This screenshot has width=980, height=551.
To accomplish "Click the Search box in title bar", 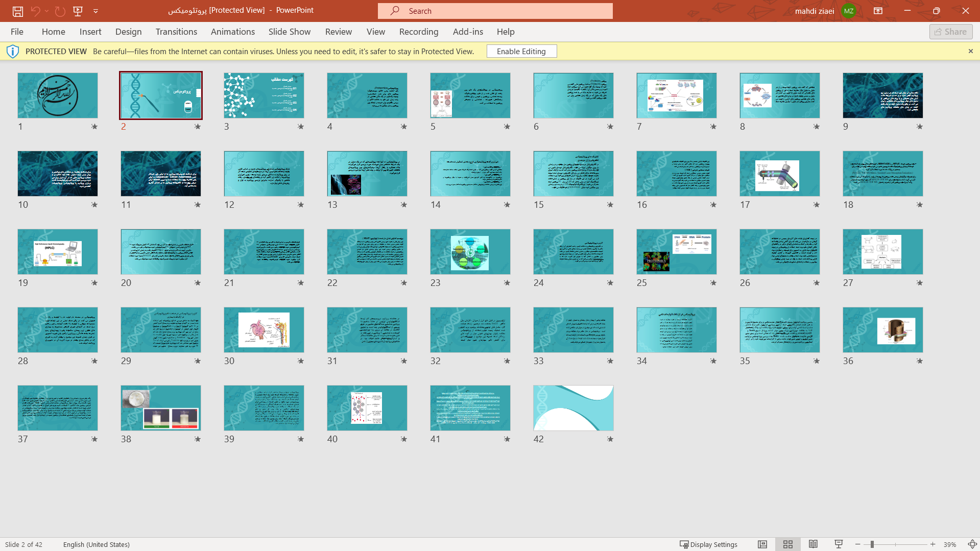I will click(495, 11).
